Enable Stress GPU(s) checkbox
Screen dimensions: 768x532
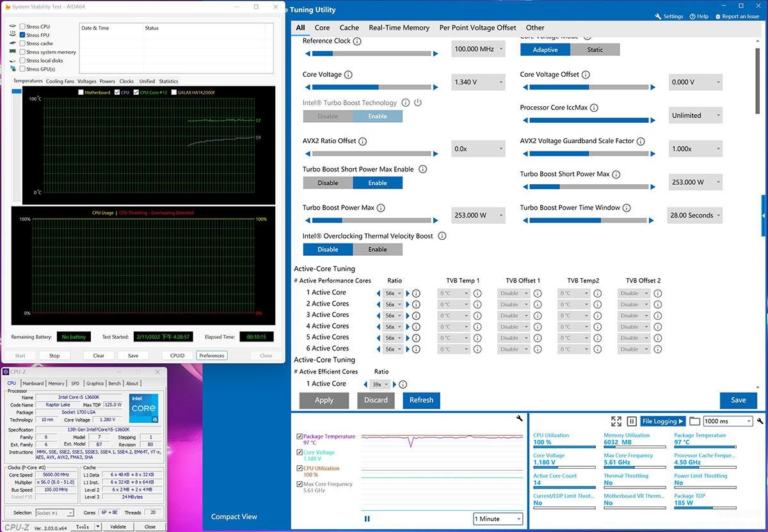pos(22,69)
